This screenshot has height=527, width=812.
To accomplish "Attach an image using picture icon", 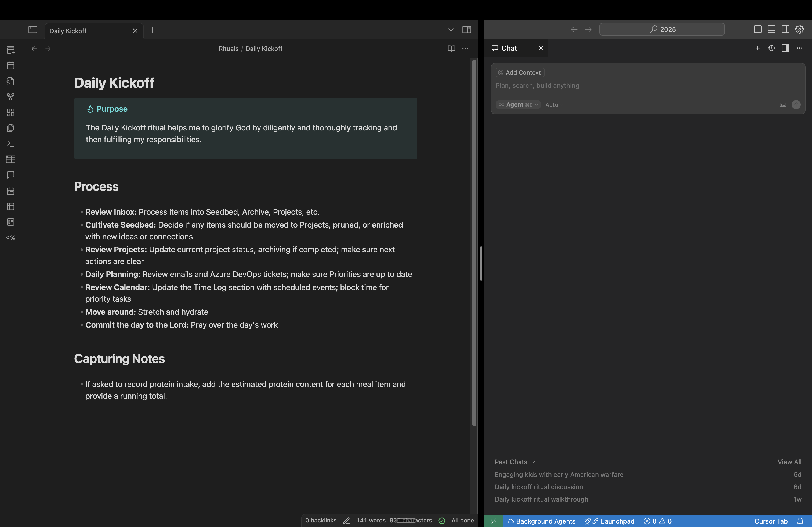I will pos(783,105).
